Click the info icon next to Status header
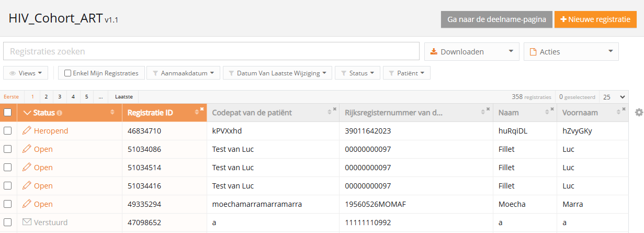The image size is (644, 233). point(59,113)
